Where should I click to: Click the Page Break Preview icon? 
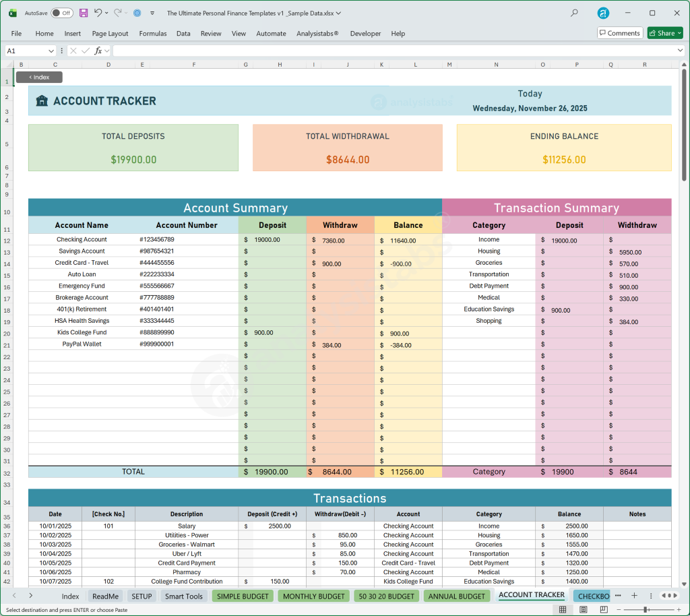[604, 609]
